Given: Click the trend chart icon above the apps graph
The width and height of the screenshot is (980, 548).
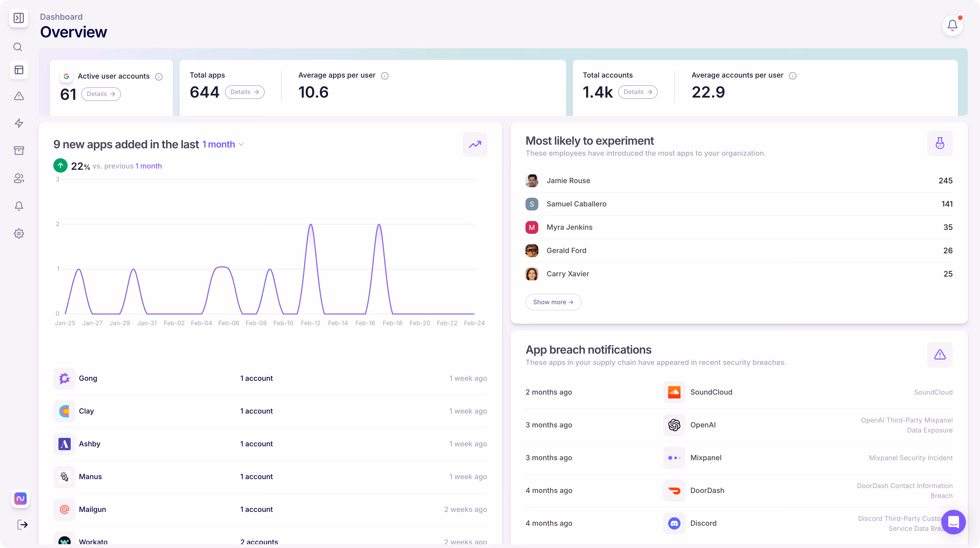Looking at the screenshot, I should tap(475, 144).
